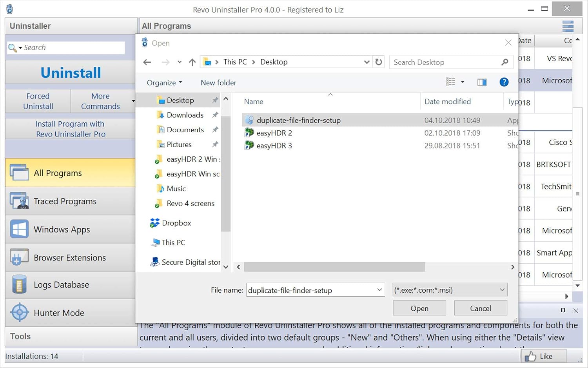Expand the view options dropdown arrow
Viewport: 588px width, 368px height.
(x=463, y=82)
